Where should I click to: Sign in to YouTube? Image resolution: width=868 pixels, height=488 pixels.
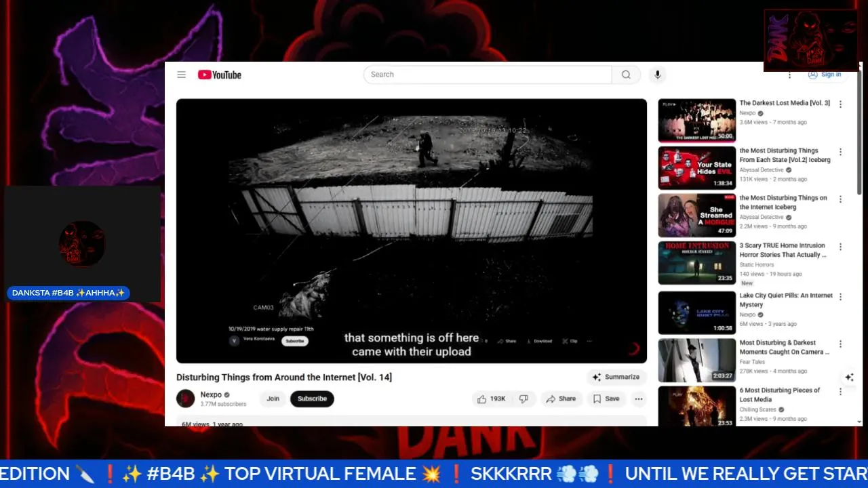click(825, 75)
